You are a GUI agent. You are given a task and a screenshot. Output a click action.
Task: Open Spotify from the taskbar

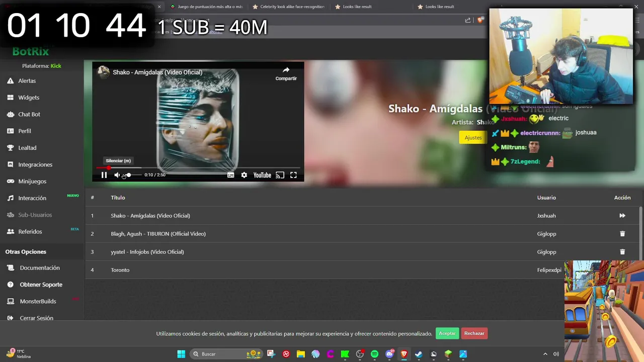click(374, 354)
